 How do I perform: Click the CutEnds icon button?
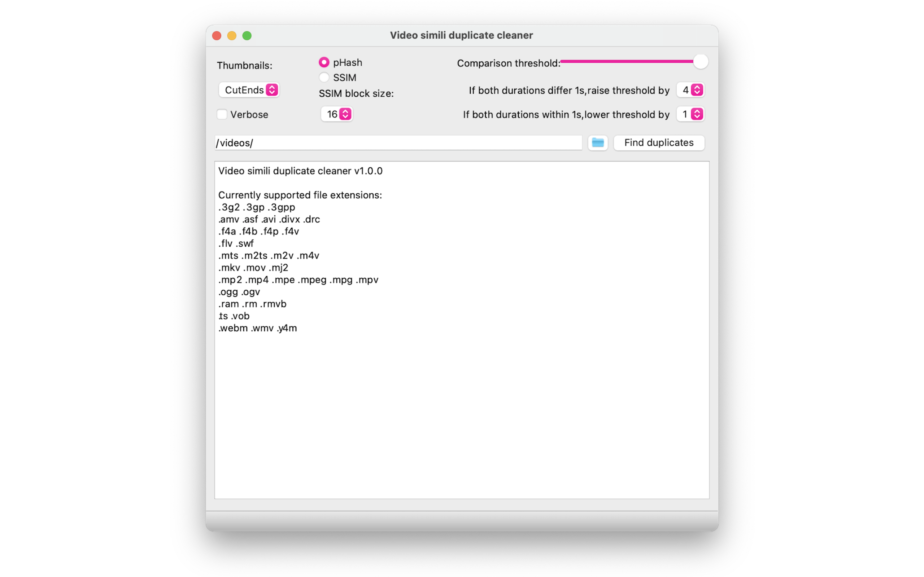point(272,90)
